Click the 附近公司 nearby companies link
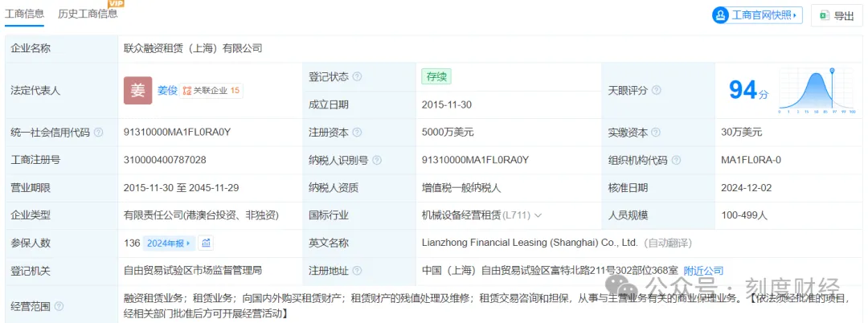The height and width of the screenshot is (323, 868). pos(703,271)
